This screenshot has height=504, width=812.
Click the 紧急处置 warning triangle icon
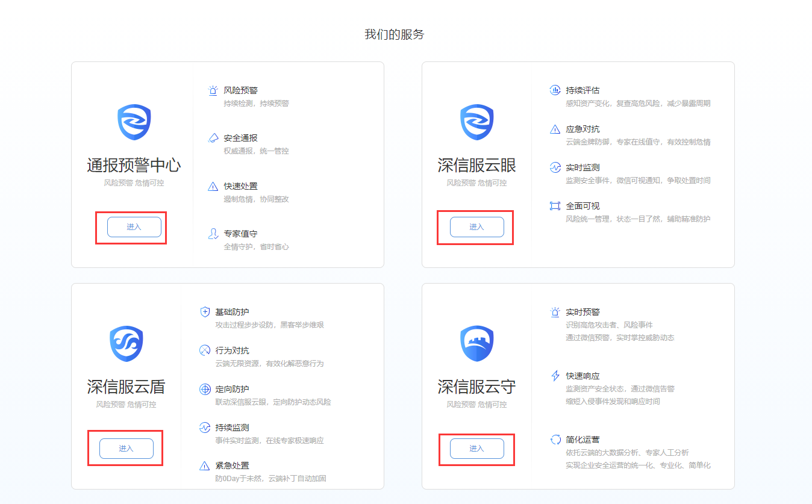(205, 465)
